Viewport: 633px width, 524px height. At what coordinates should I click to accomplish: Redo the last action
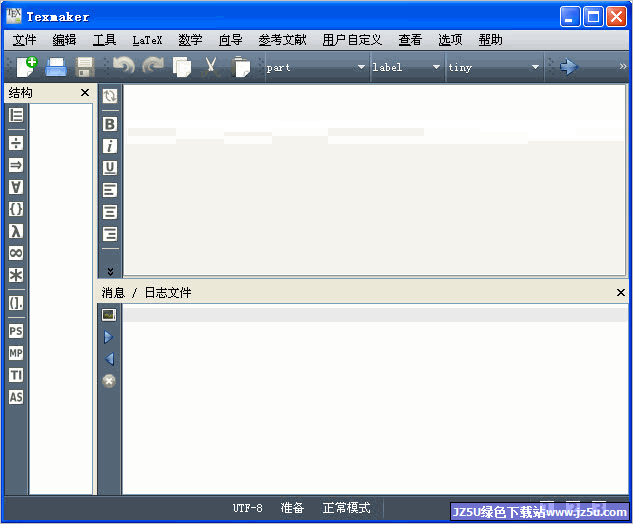[153, 66]
